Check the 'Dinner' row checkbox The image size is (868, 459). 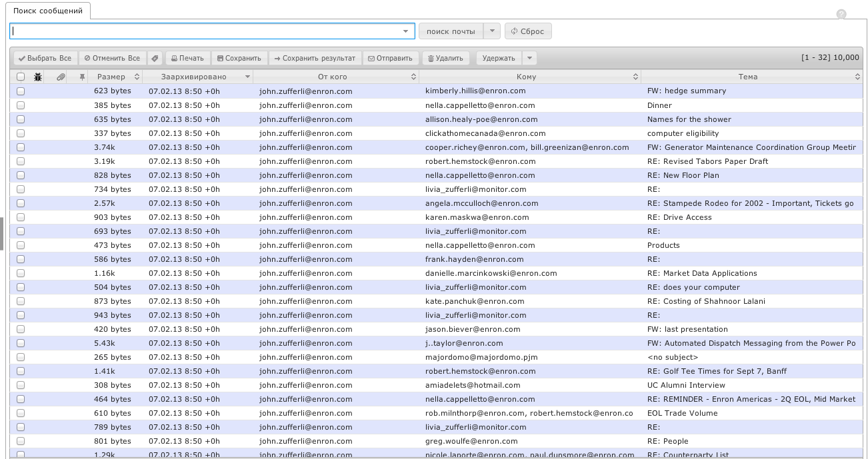21,105
